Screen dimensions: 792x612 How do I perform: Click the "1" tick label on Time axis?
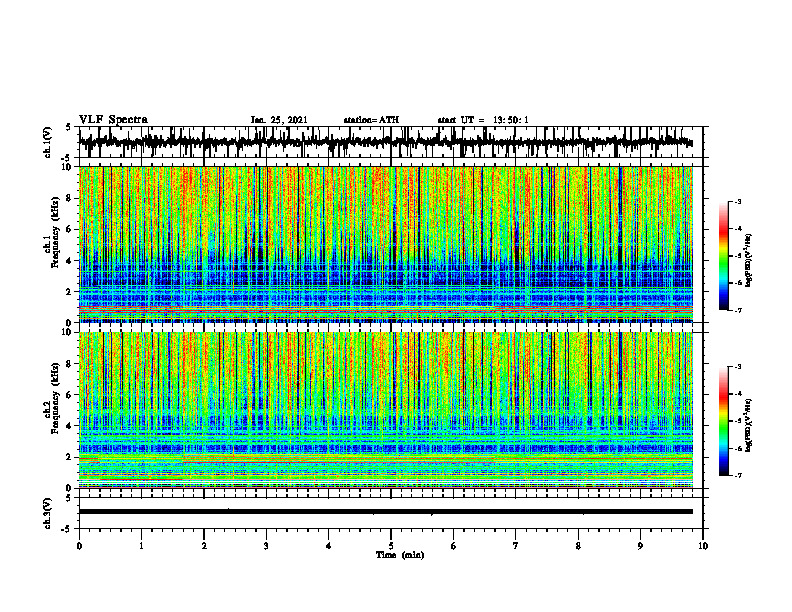(x=141, y=546)
